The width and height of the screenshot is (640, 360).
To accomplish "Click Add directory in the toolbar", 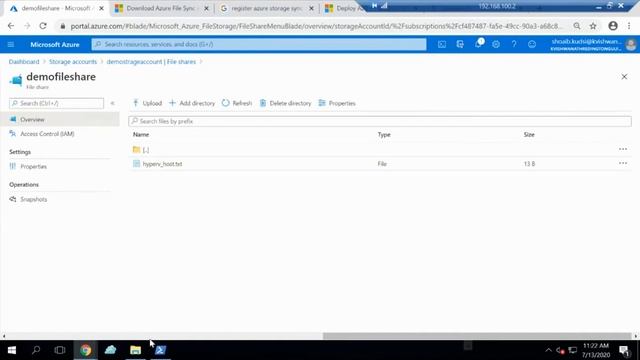I will coord(192,103).
